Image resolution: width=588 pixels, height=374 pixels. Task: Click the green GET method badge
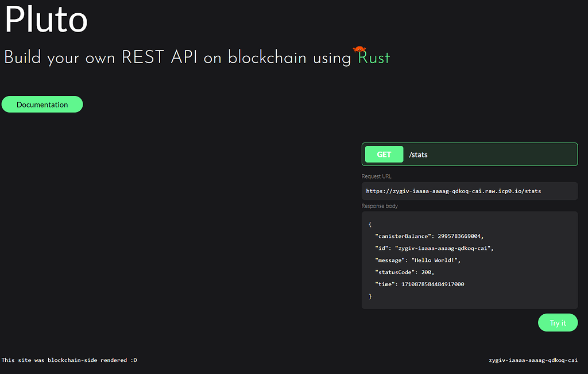(x=384, y=155)
